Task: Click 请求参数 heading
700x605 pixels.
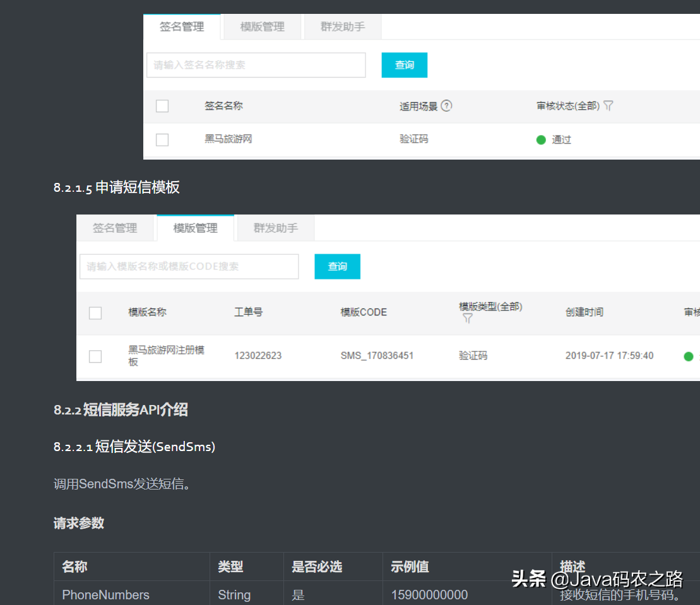Action: [x=79, y=523]
